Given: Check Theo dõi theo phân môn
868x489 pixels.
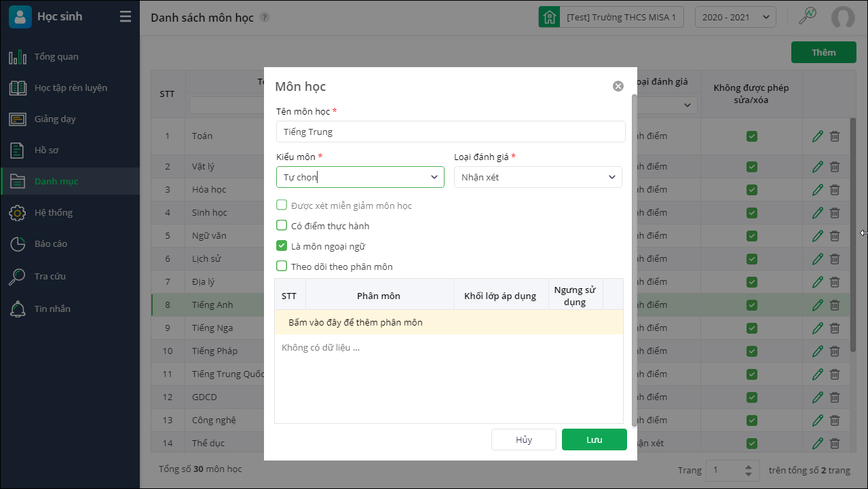Looking at the screenshot, I should [x=282, y=266].
